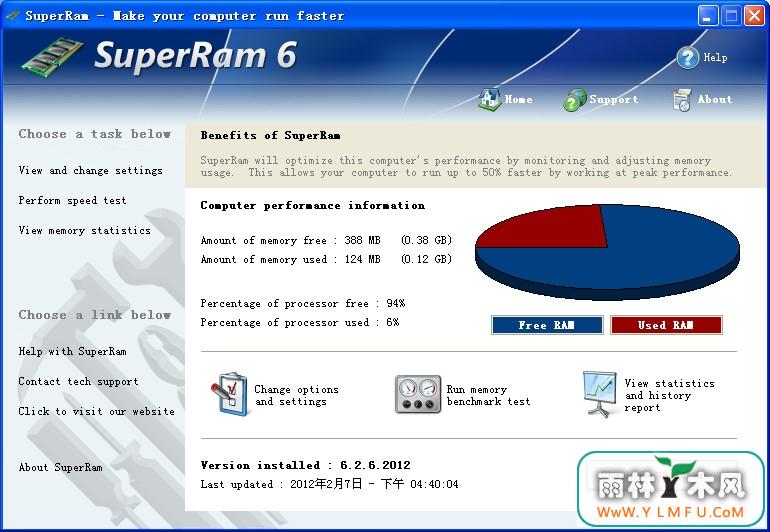This screenshot has height=532, width=770.
Task: Open View memory statistics
Action: pos(84,230)
